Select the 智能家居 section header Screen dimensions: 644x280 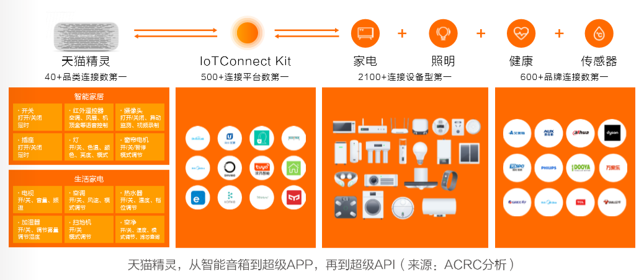click(x=89, y=97)
